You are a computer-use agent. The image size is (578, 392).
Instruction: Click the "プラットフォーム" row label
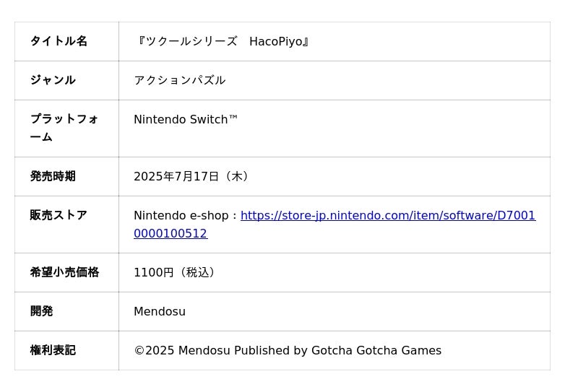click(x=64, y=128)
